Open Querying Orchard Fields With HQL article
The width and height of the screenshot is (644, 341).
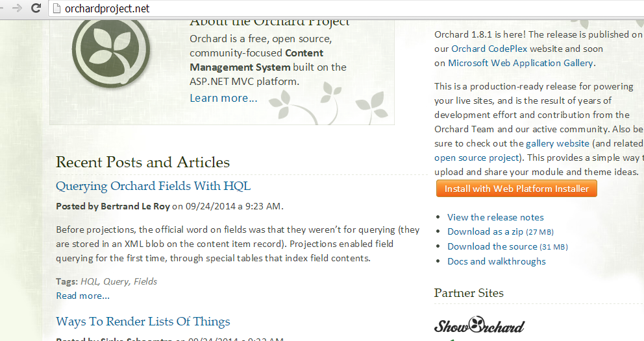[153, 186]
